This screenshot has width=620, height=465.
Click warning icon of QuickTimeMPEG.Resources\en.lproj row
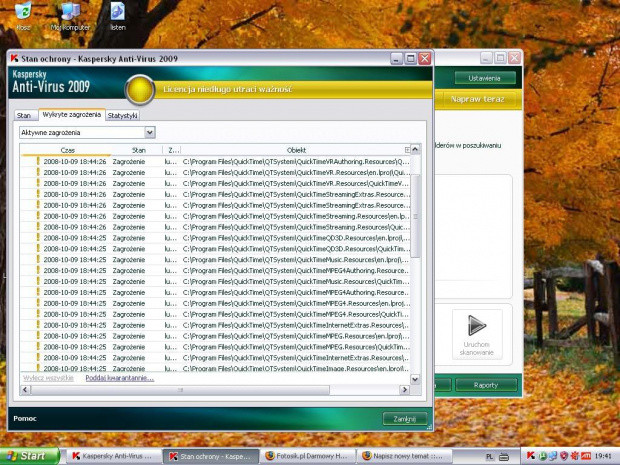pyautogui.click(x=38, y=336)
